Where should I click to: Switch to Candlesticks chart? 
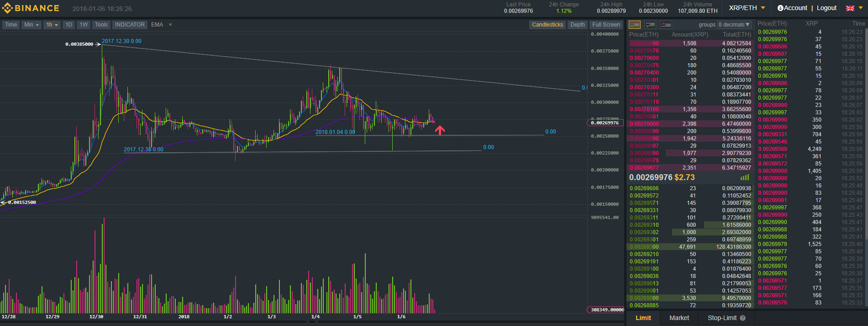547,25
